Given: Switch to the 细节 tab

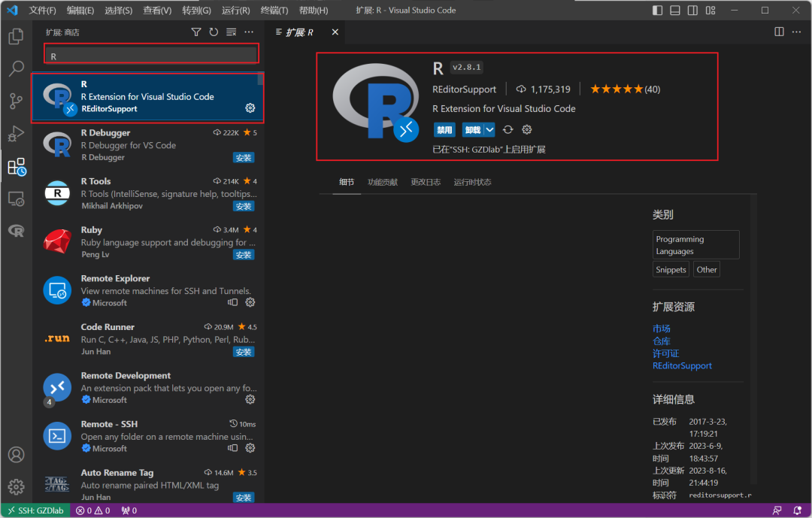Looking at the screenshot, I should coord(347,183).
